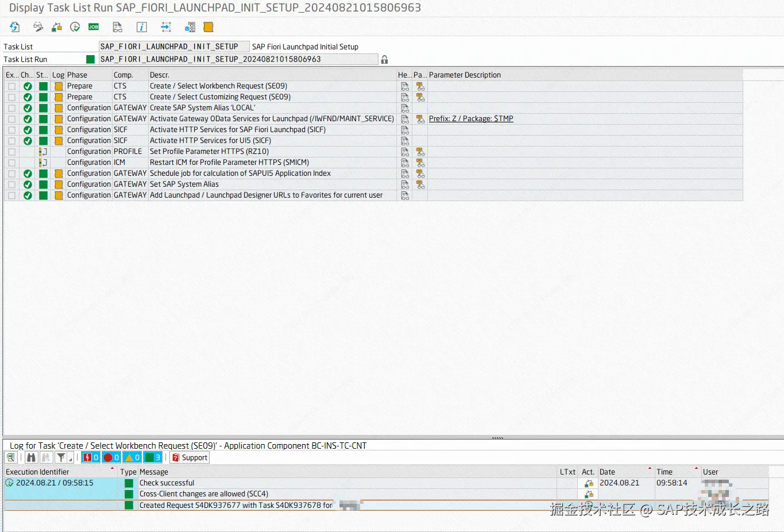Click the clock-with-checkmark schedule icon

coord(75,27)
